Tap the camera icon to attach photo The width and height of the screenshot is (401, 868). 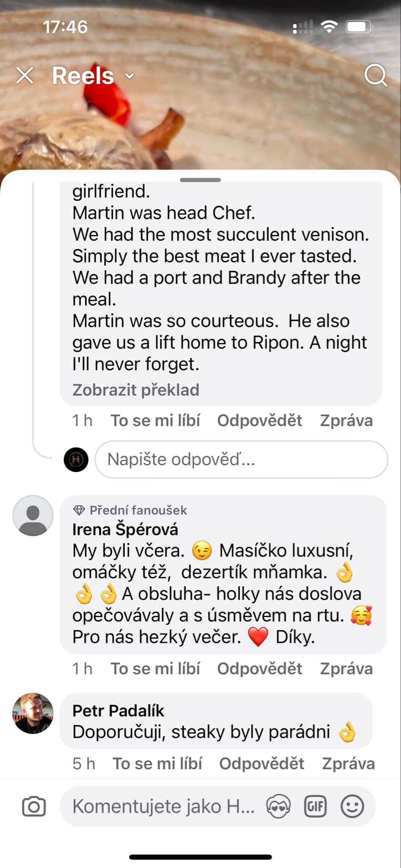pos(34,806)
